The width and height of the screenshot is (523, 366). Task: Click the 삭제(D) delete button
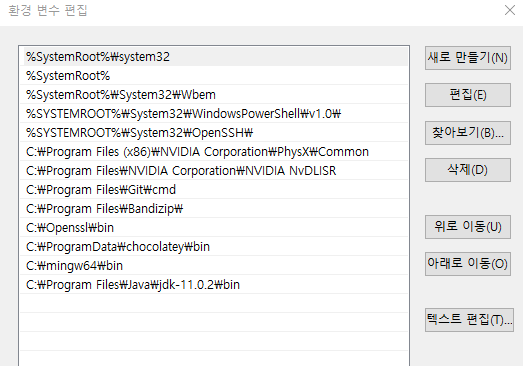[468, 170]
